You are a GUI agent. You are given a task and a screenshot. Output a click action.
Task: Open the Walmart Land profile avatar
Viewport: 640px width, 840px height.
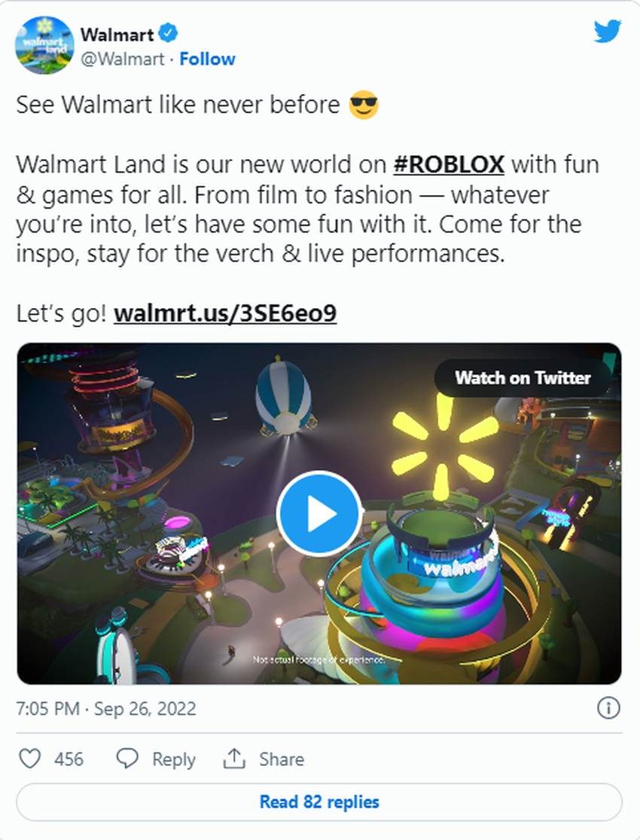pyautogui.click(x=44, y=45)
